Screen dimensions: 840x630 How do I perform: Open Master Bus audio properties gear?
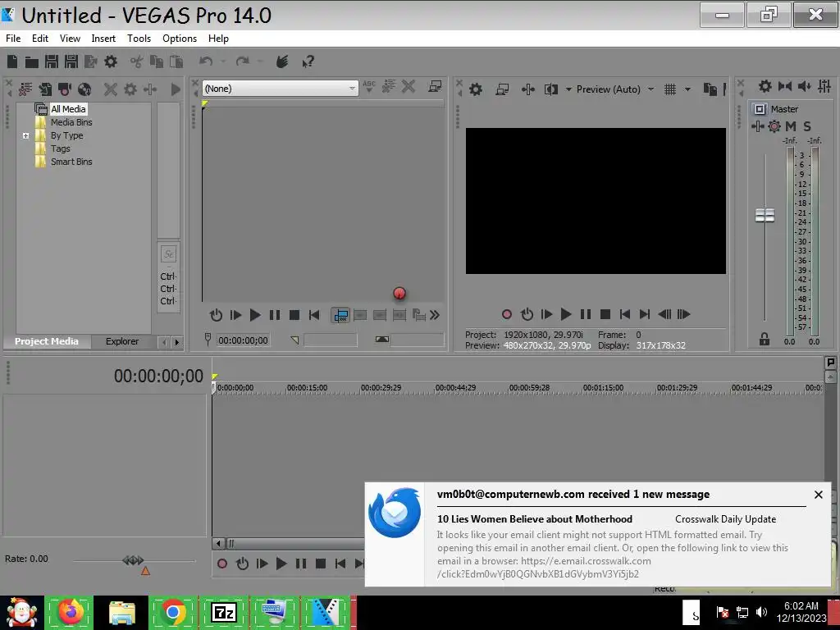(765, 86)
